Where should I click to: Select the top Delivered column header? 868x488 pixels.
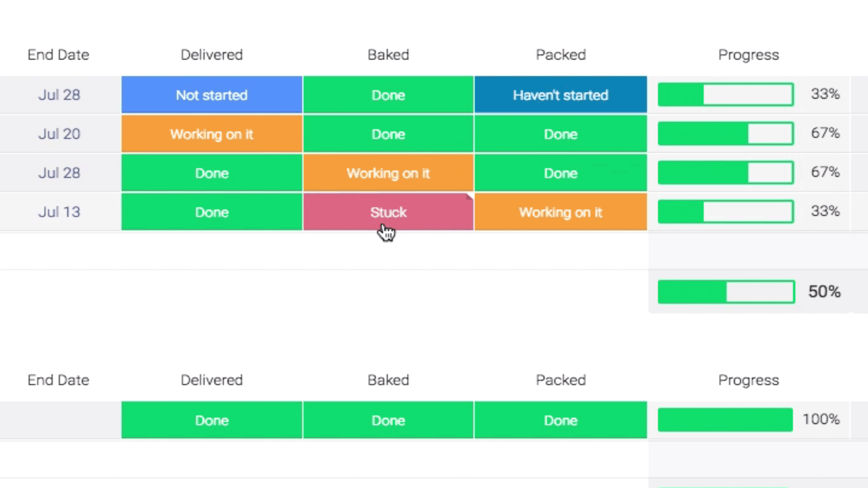point(212,55)
